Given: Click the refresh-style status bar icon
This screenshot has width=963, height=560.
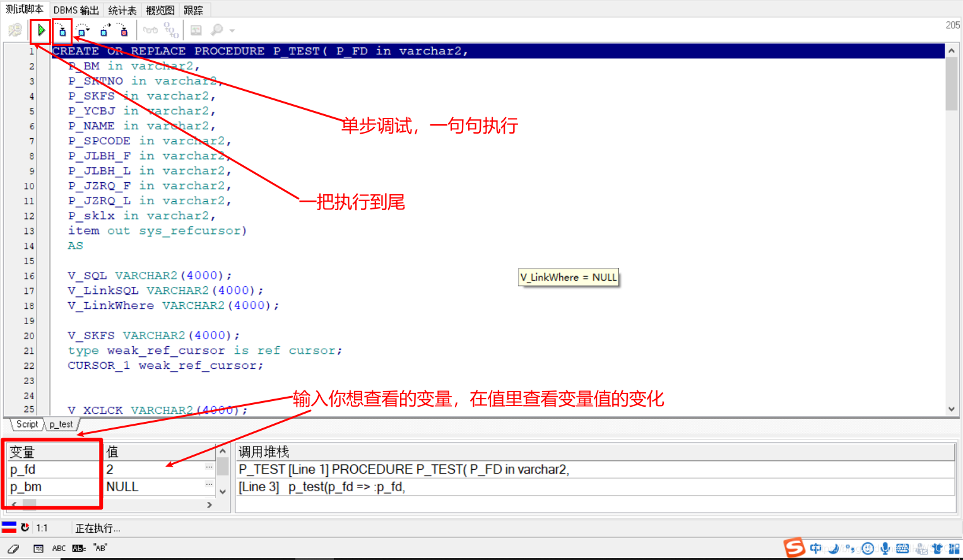Looking at the screenshot, I should pos(25,527).
